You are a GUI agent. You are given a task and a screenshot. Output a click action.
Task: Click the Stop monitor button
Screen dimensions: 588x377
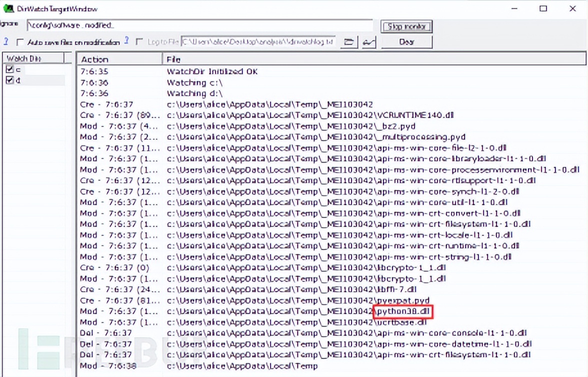tap(406, 26)
